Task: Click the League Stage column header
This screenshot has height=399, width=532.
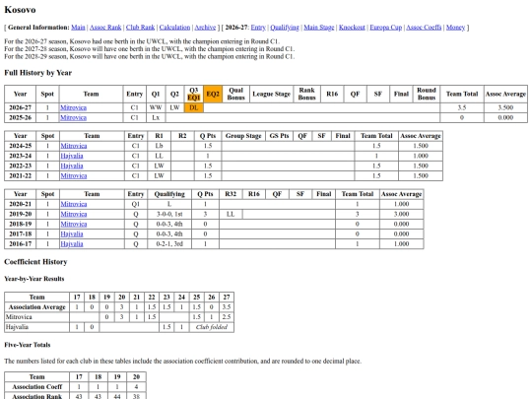Action: (272, 94)
